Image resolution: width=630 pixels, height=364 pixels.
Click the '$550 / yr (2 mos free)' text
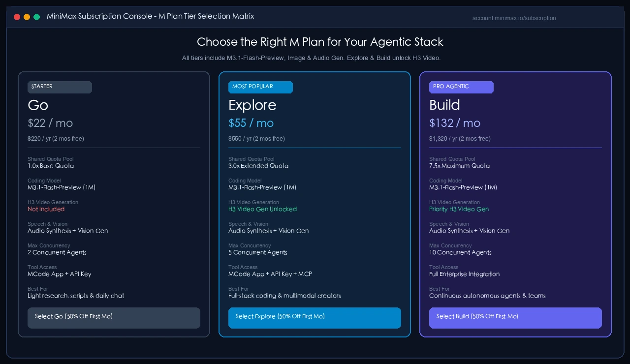(x=256, y=139)
